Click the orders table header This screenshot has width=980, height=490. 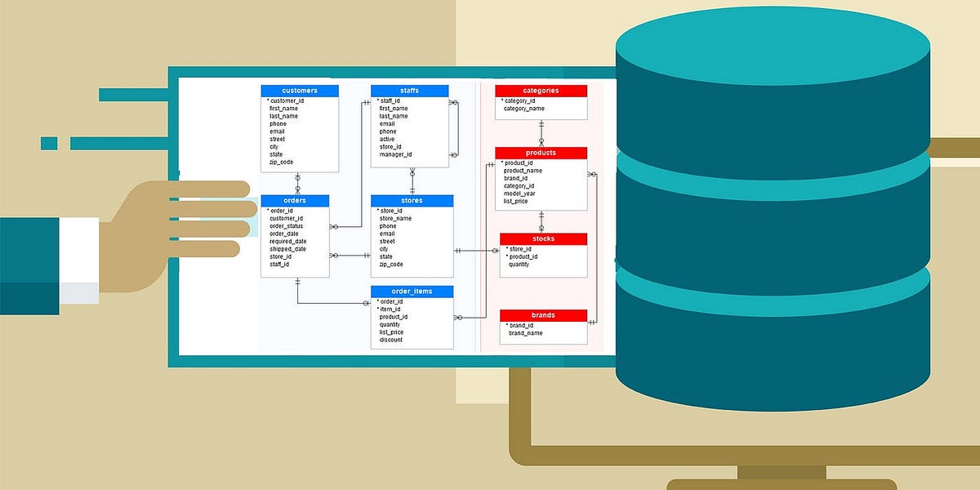294,199
